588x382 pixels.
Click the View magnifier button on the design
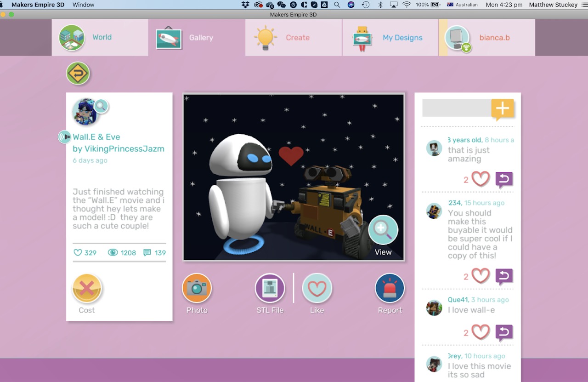(x=383, y=230)
